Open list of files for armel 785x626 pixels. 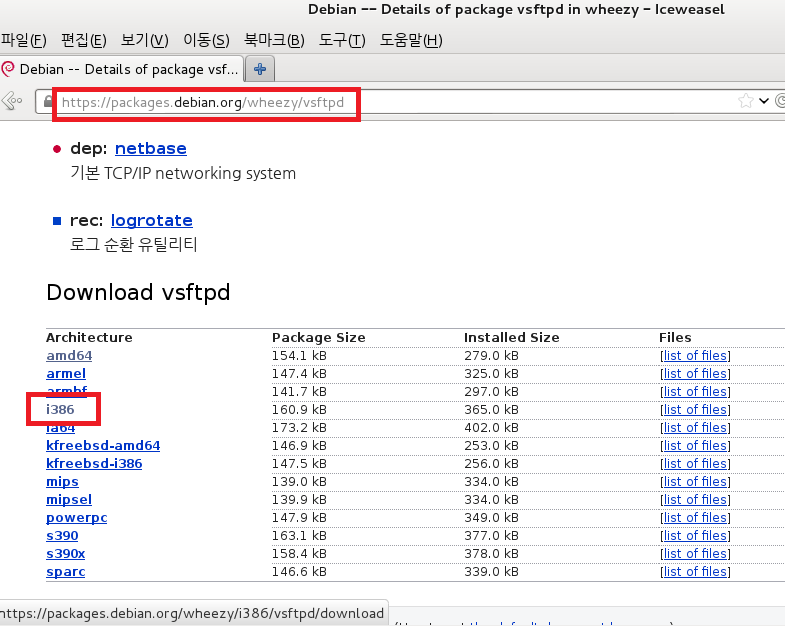pos(695,374)
